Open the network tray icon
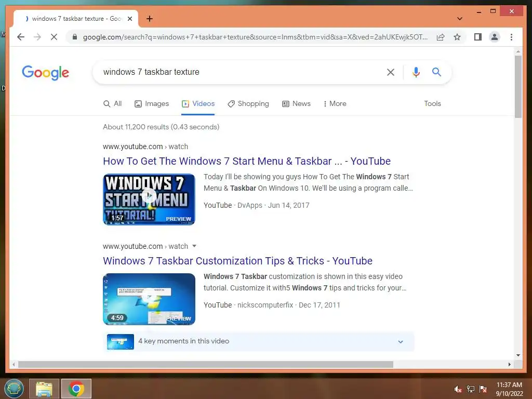This screenshot has width=532, height=399. pyautogui.click(x=471, y=389)
